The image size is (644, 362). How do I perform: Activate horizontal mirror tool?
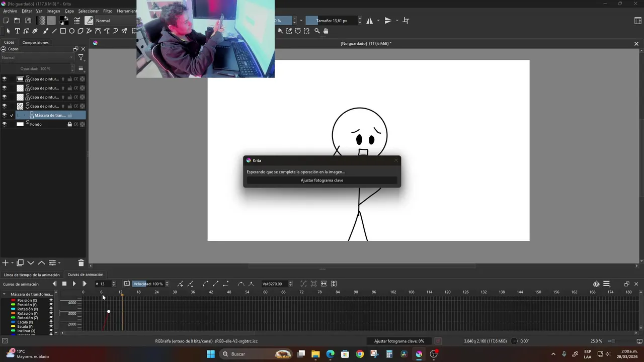(x=370, y=21)
